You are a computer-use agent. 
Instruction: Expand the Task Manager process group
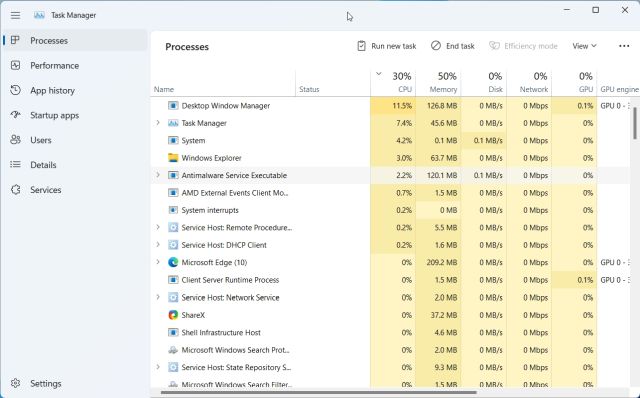158,122
